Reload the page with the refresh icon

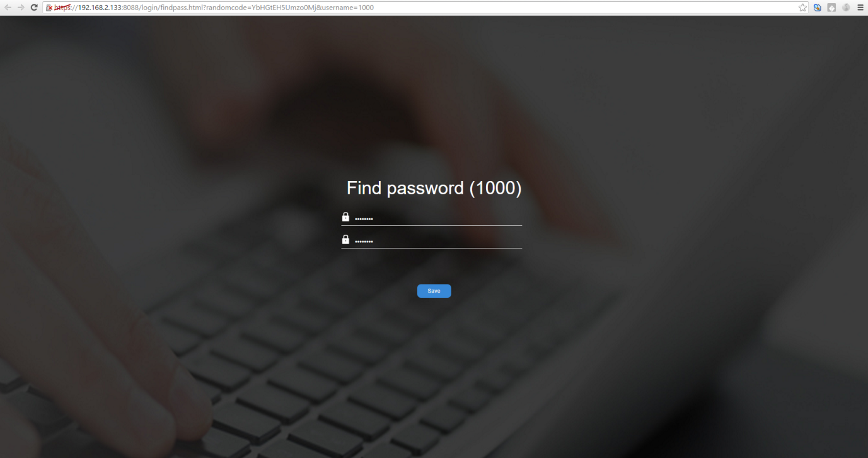(35, 8)
